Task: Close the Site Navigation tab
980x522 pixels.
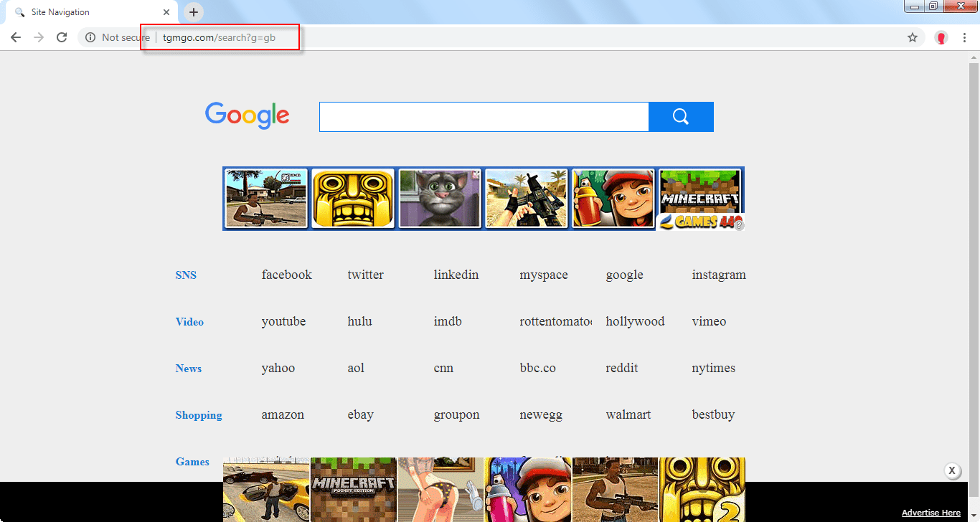Action: (x=167, y=12)
